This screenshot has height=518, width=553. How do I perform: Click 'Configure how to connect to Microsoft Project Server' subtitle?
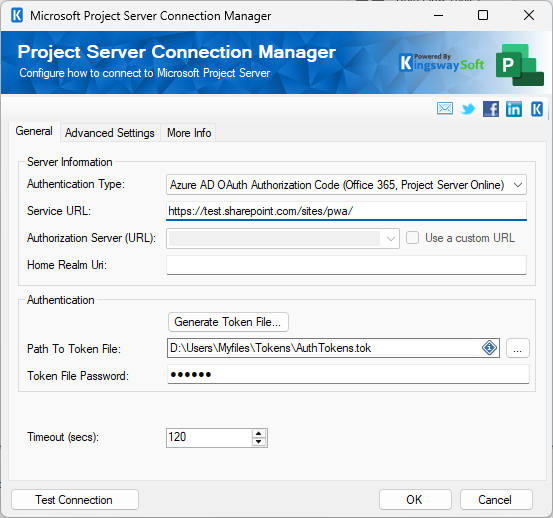click(x=145, y=73)
